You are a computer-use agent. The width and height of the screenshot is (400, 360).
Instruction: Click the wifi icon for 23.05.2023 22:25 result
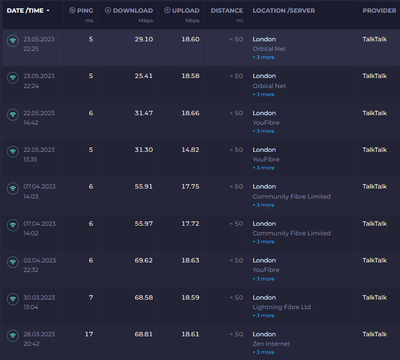tap(13, 41)
